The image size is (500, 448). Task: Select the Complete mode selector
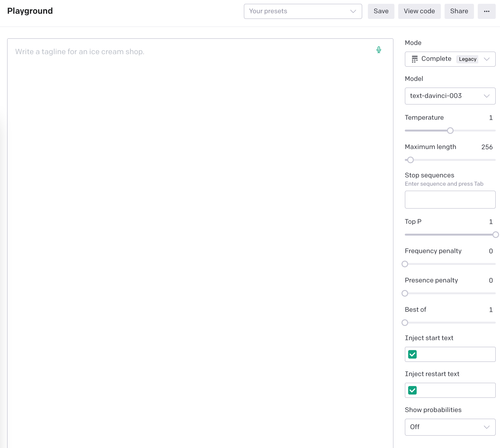click(450, 59)
